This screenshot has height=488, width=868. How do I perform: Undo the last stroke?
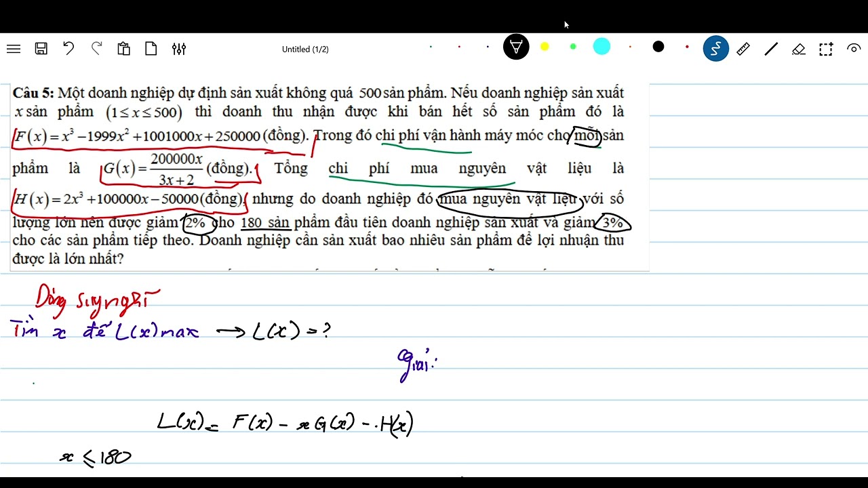tap(68, 48)
